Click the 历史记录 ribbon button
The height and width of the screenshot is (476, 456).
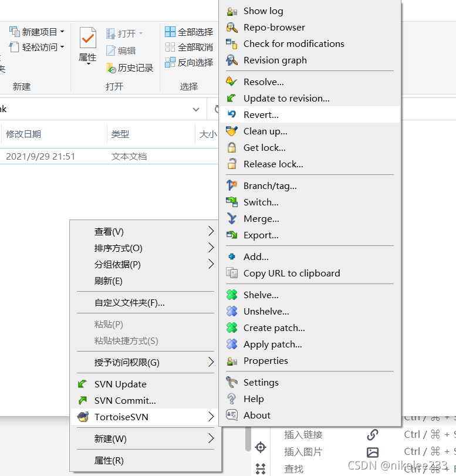[x=130, y=68]
